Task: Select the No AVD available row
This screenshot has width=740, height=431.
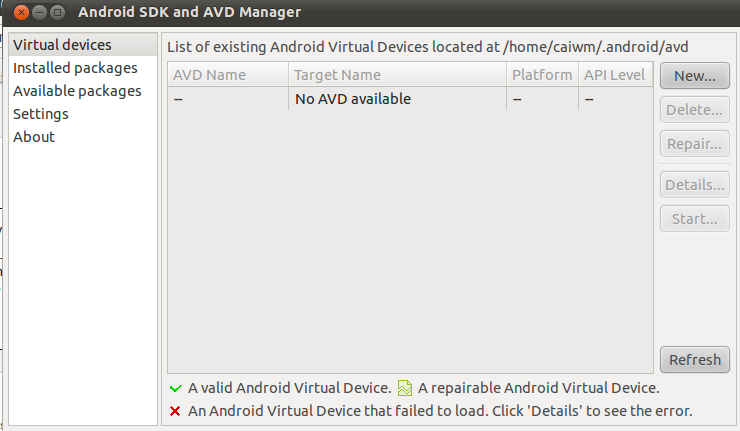Action: pos(410,99)
